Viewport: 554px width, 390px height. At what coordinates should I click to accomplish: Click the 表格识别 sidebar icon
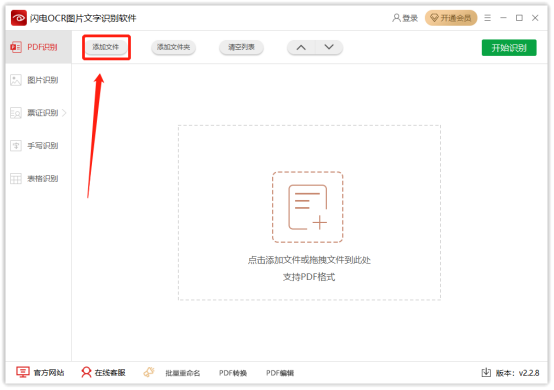coord(16,178)
